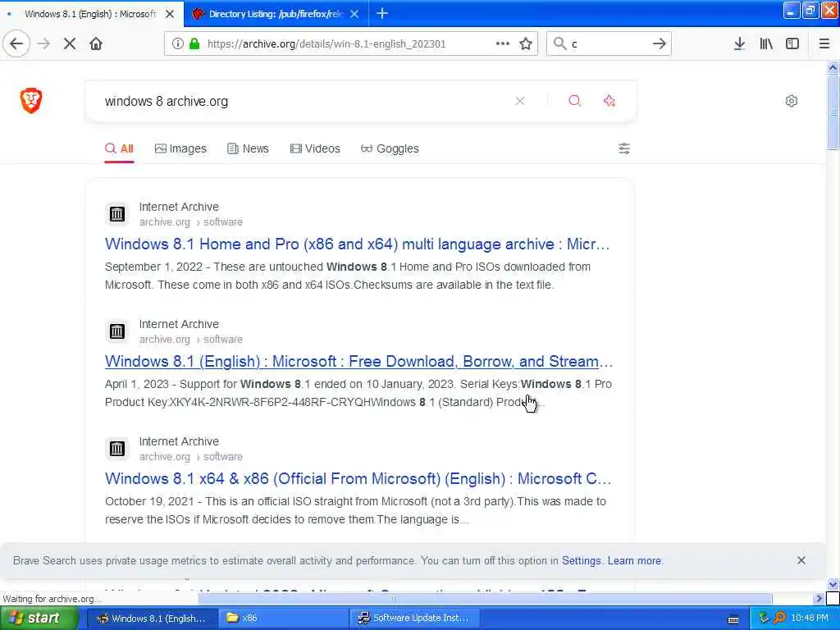
Task: Click the Brave AI sparkle icon
Action: pos(609,101)
